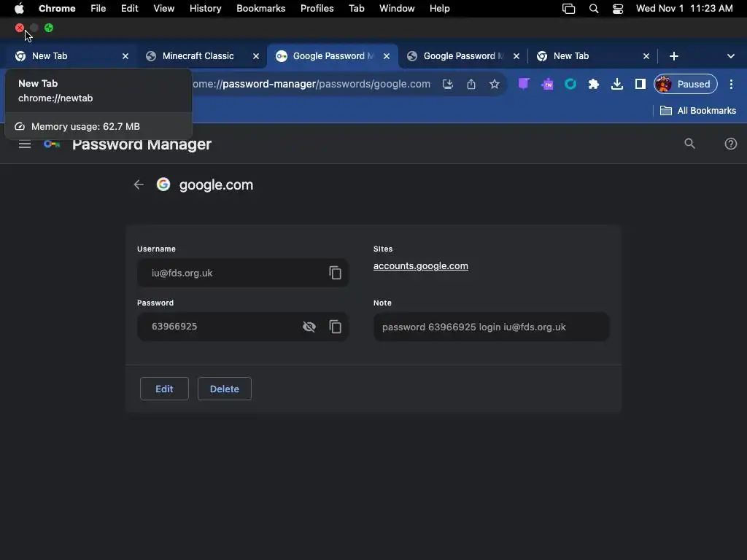This screenshot has width=747, height=560.
Task: Open the Paused profile button
Action: (x=686, y=85)
